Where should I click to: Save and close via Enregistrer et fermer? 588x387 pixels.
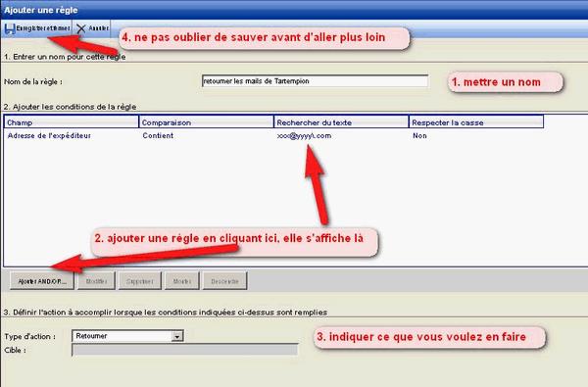coord(37,28)
